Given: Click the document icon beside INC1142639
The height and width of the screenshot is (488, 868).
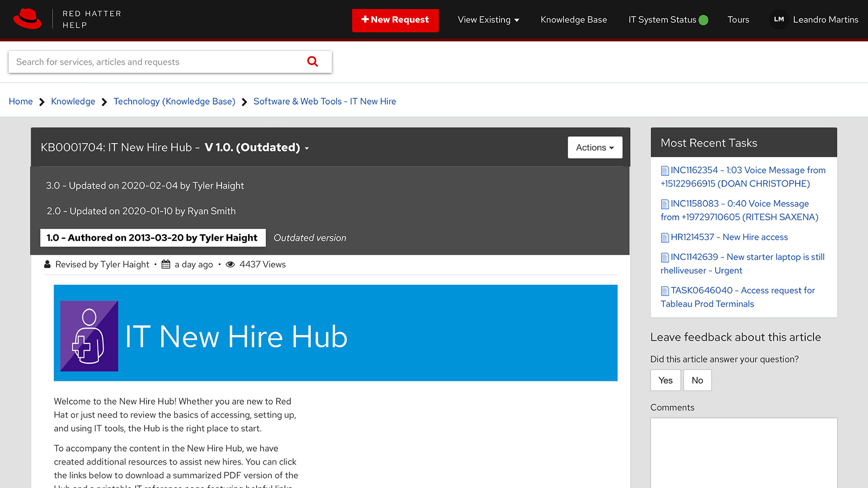Looking at the screenshot, I should point(665,258).
